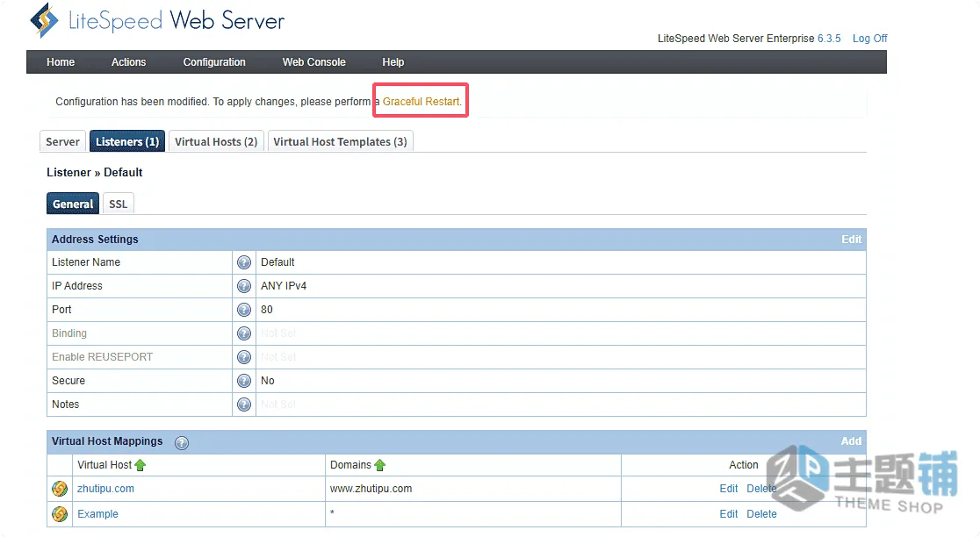Click the 'Listener » Default' breadcrumb heading

pos(94,172)
